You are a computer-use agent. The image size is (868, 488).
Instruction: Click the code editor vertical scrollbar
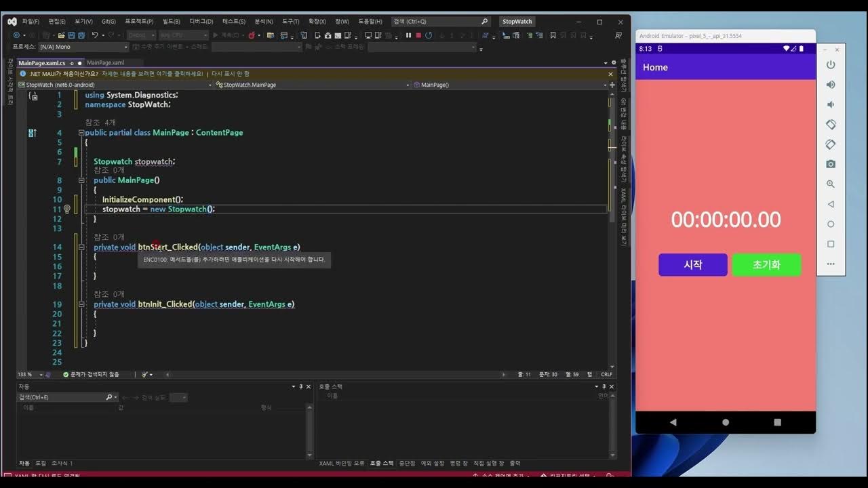pos(612,230)
